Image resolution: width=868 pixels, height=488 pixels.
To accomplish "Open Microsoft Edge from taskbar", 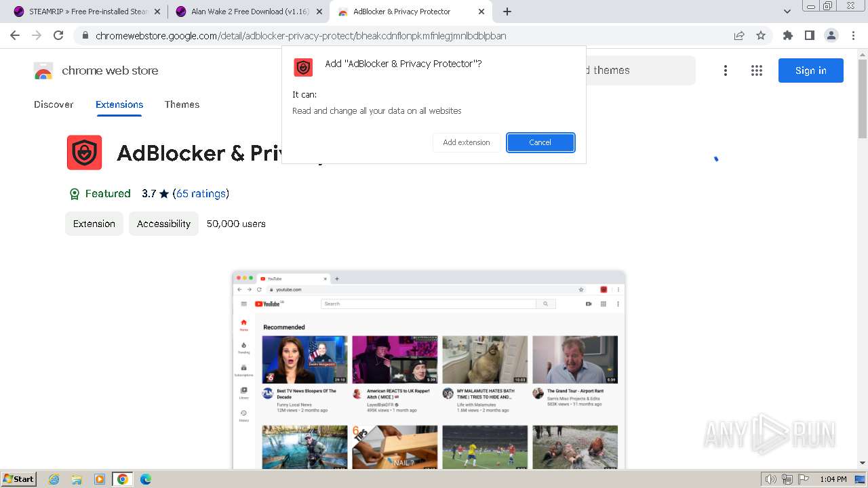I will tap(146, 479).
